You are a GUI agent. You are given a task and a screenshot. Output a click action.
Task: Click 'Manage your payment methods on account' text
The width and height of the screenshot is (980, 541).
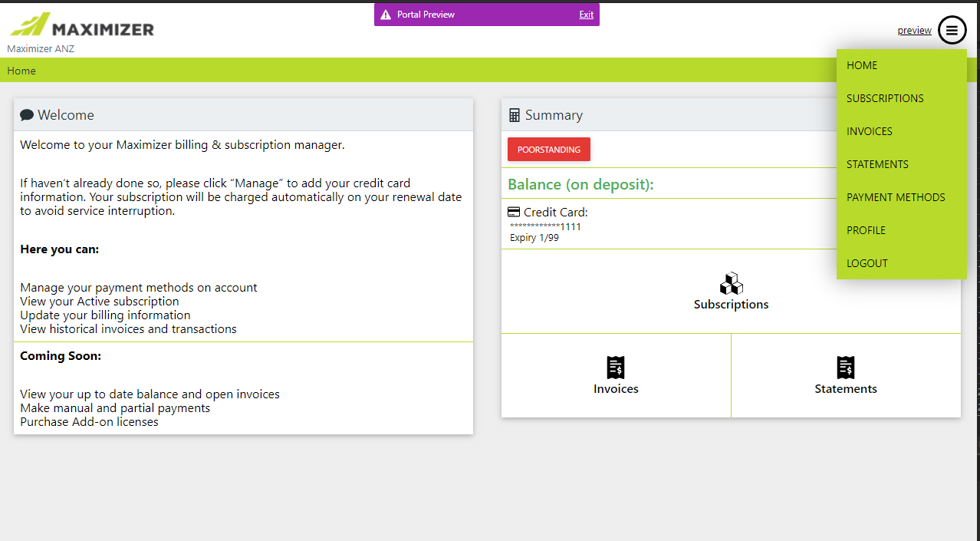[139, 288]
